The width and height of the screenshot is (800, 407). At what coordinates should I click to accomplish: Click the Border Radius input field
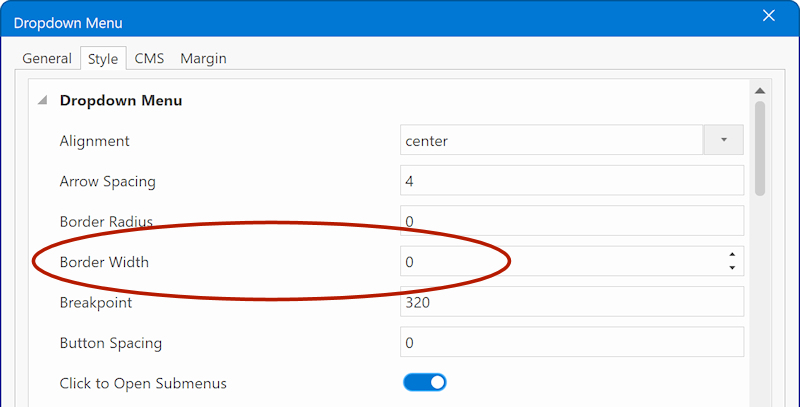572,221
